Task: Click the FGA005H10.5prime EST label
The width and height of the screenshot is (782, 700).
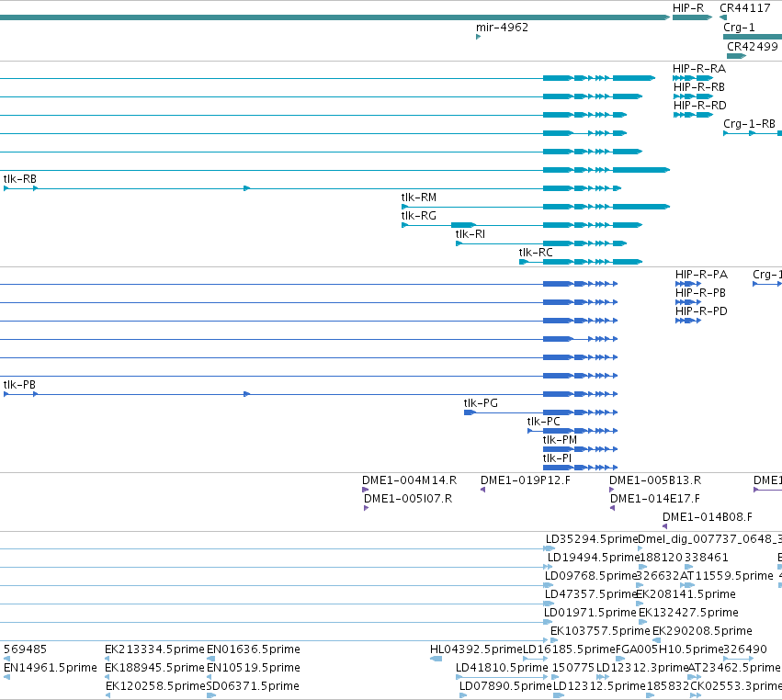Action: tap(669, 649)
